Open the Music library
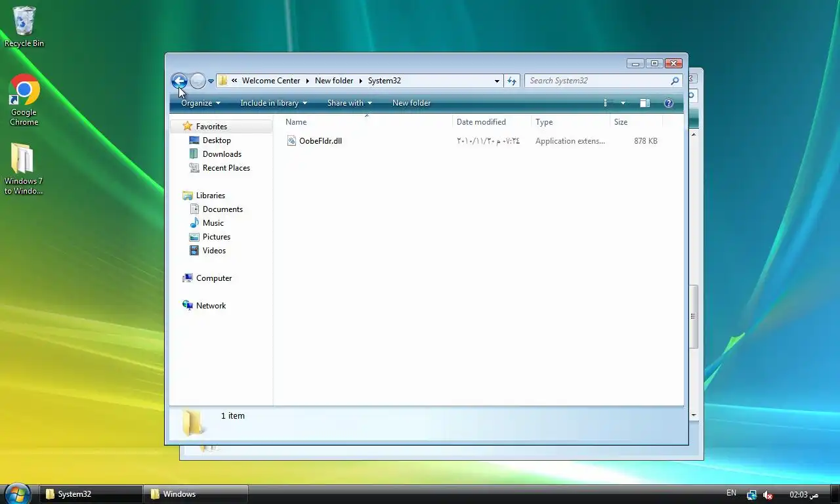840x504 pixels. tap(213, 223)
